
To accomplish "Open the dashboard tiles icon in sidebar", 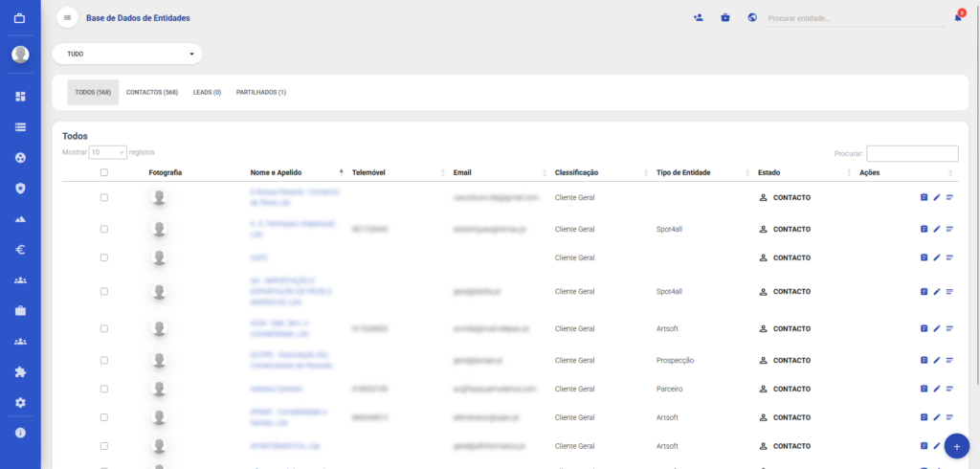I will click(20, 97).
